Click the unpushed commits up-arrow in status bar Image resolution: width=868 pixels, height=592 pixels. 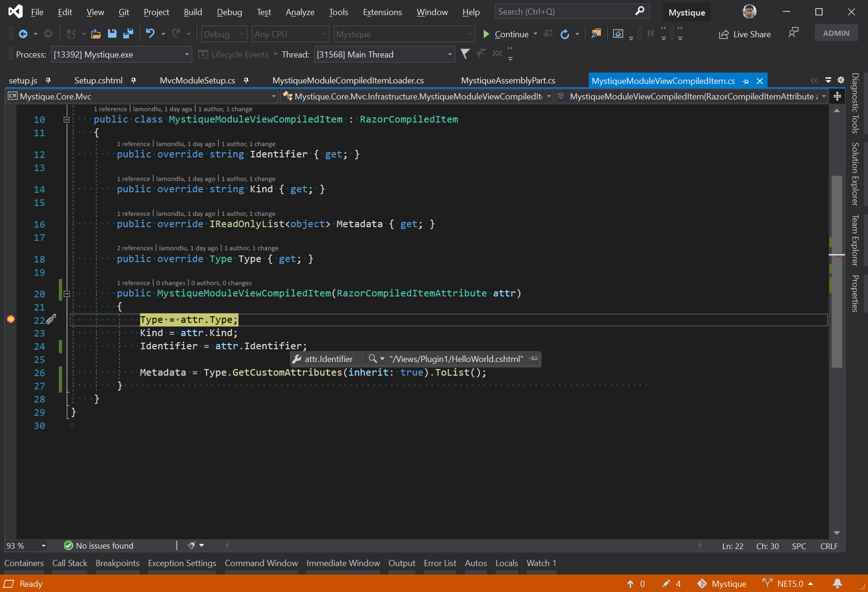630,584
